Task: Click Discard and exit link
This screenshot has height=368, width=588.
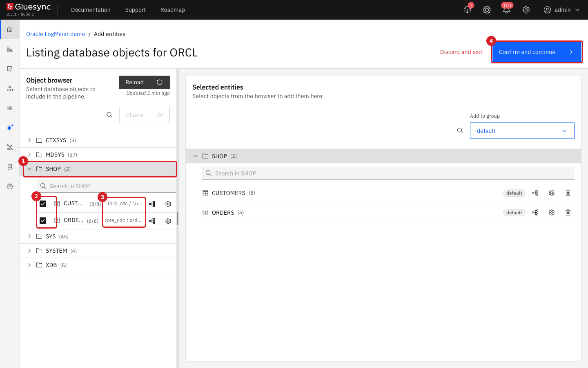Action: pyautogui.click(x=461, y=52)
